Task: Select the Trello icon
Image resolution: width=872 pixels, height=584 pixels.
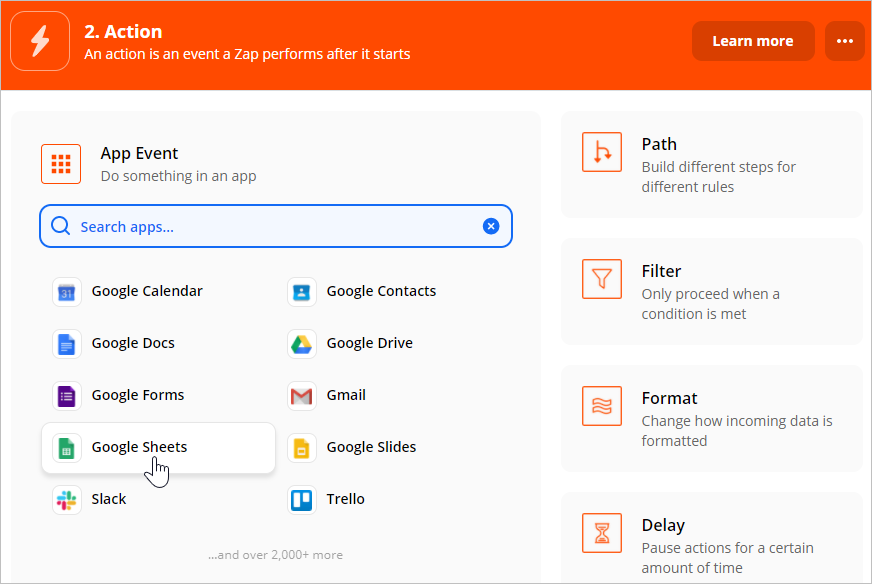Action: (x=301, y=499)
